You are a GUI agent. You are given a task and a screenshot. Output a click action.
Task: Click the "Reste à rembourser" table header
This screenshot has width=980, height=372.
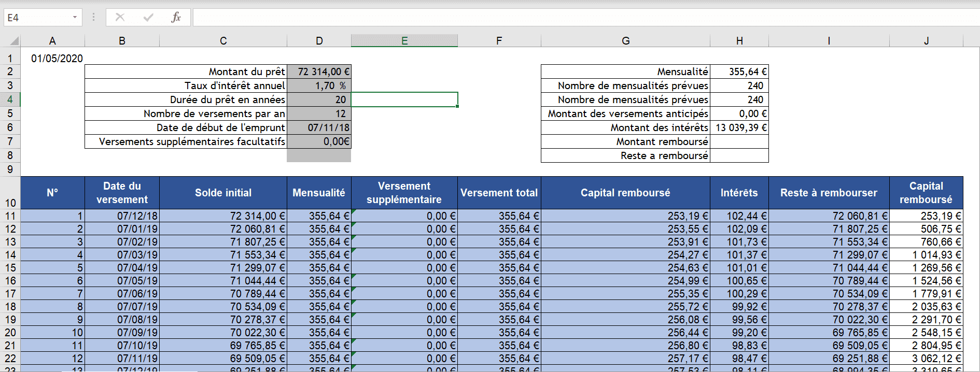(x=828, y=193)
